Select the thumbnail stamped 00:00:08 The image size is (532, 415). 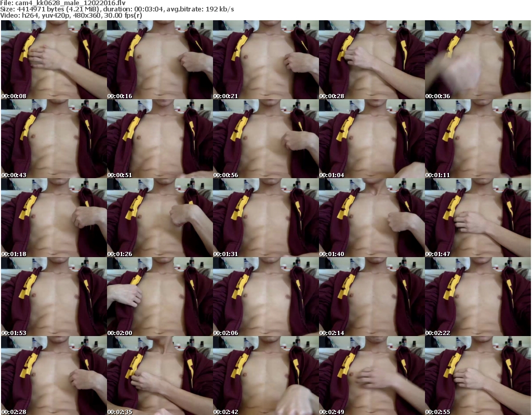coord(54,60)
